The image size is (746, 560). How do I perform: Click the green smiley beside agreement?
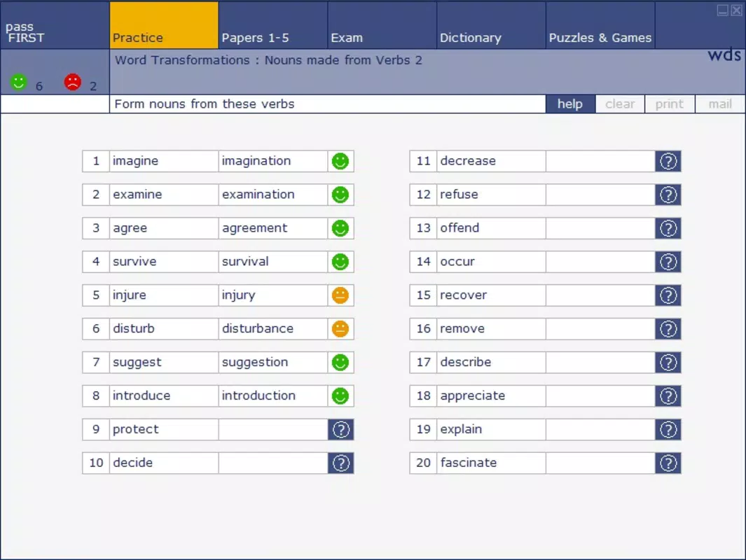pos(340,228)
